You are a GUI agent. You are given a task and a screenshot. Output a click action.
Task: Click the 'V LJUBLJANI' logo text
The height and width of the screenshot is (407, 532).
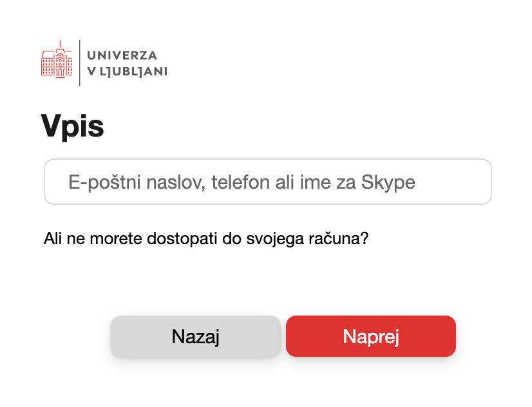[127, 71]
